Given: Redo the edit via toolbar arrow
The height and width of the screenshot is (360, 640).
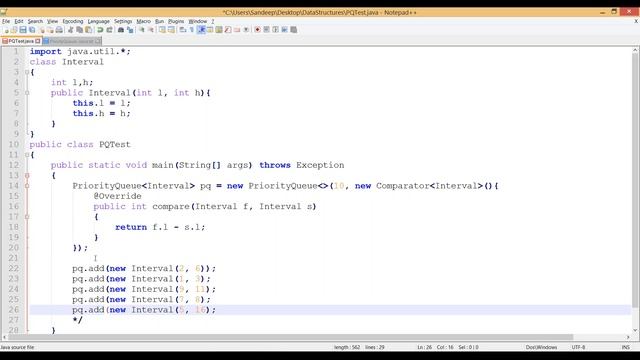Looking at the screenshot, I should coord(110,30).
